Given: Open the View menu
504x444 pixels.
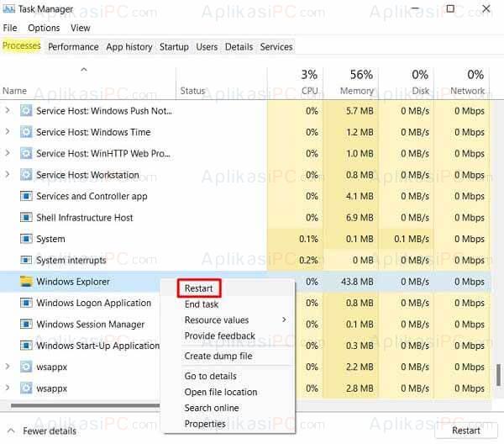Looking at the screenshot, I should tap(81, 28).
